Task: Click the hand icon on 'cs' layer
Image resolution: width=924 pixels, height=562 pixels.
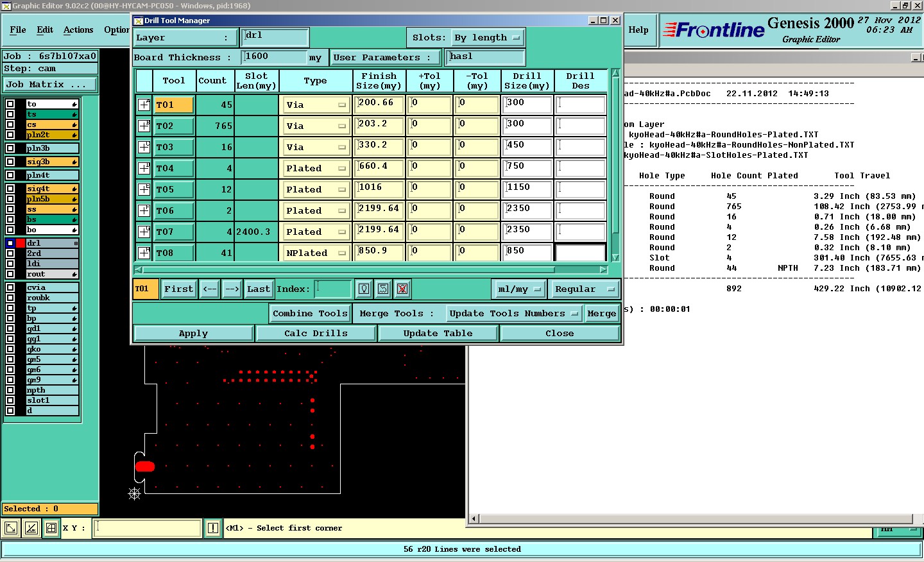Action: pos(74,124)
